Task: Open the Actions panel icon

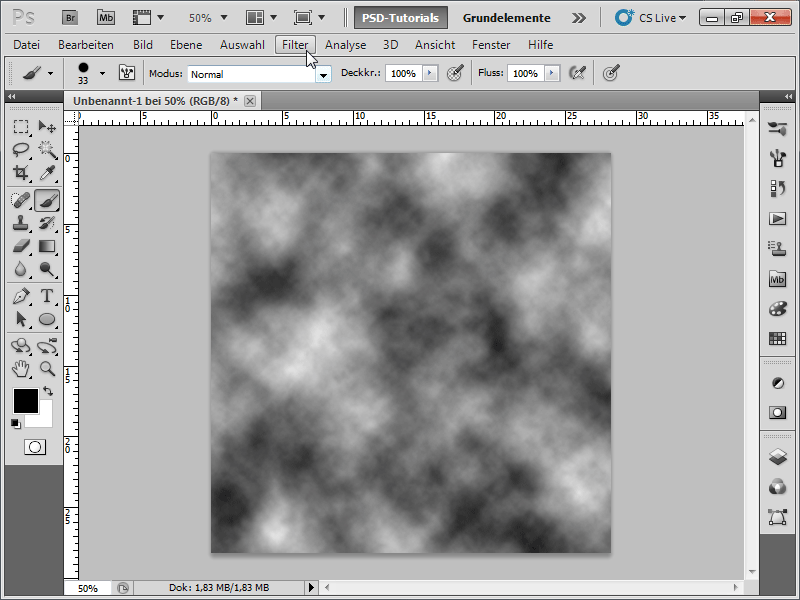Action: click(x=778, y=219)
